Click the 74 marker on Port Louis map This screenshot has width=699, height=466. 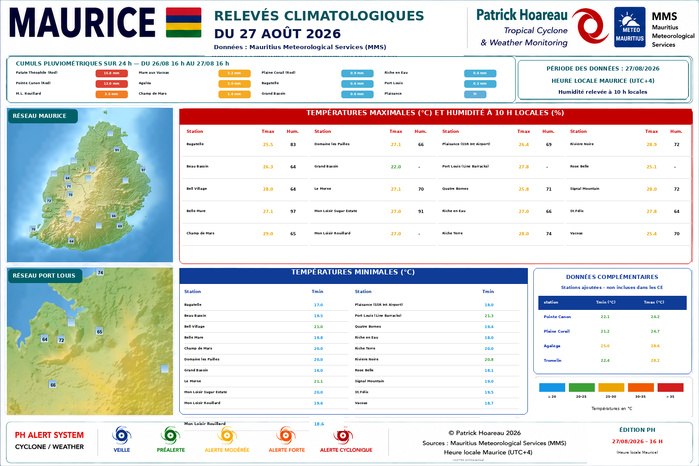[100, 272]
